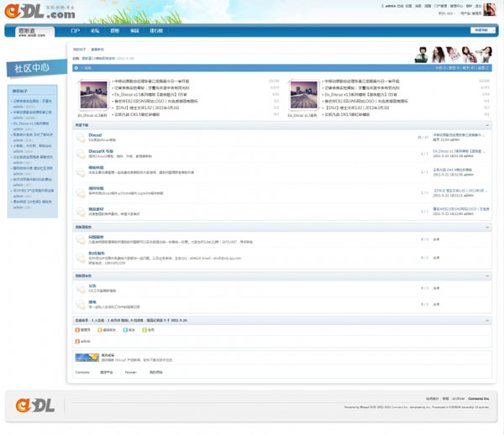Screen dimensions: 504x435
Task: Collapse the online members section
Action: 487,321
